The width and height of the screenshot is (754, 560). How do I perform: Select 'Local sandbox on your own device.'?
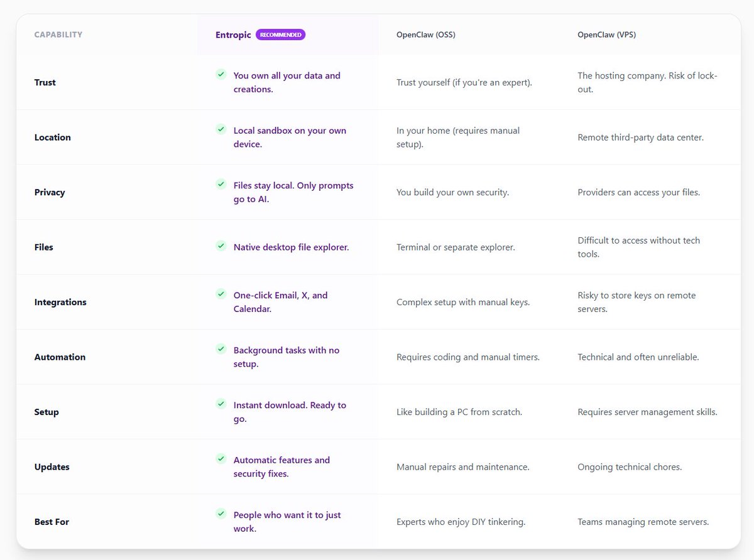pos(290,137)
